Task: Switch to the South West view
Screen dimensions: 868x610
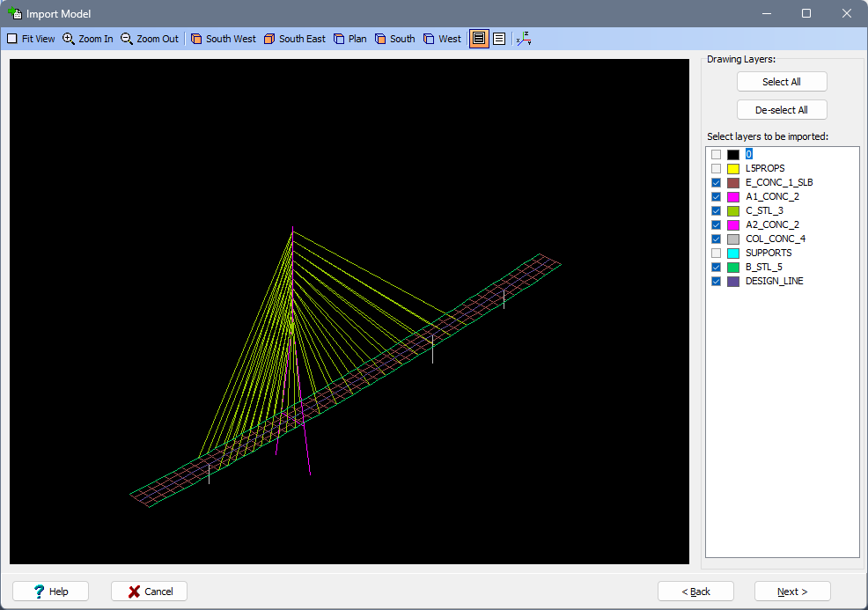Action: [223, 38]
